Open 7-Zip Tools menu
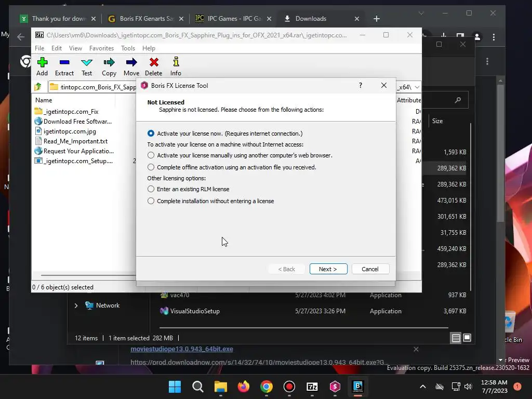 click(x=128, y=48)
